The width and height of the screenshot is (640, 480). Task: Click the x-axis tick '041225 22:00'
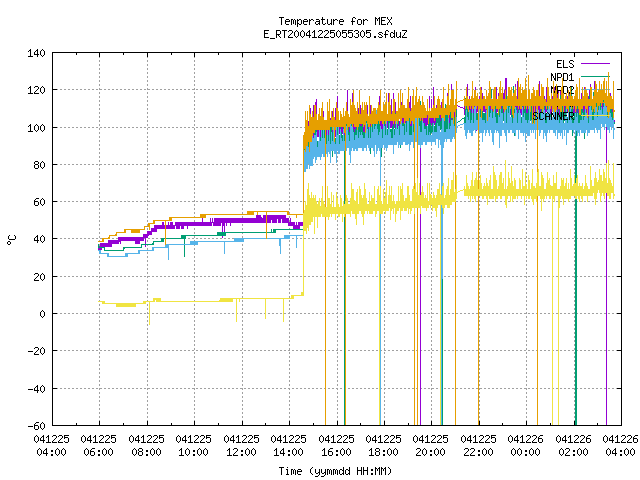(478, 446)
